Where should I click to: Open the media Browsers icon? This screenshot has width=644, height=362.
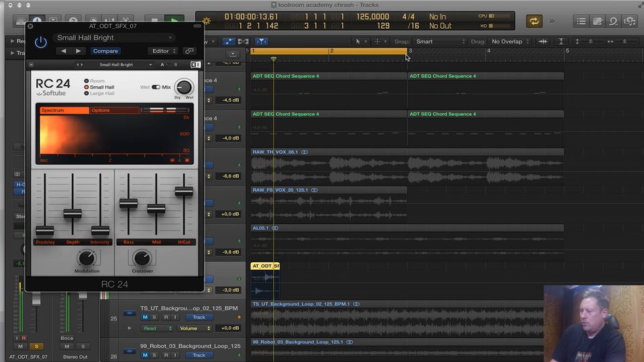pyautogui.click(x=629, y=21)
